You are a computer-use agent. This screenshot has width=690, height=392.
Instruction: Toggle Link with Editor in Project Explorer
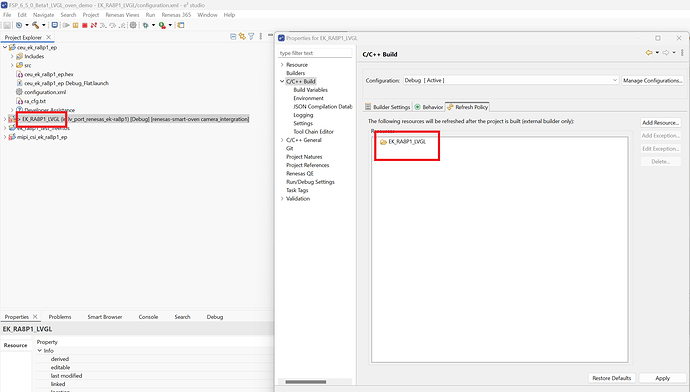click(x=242, y=37)
